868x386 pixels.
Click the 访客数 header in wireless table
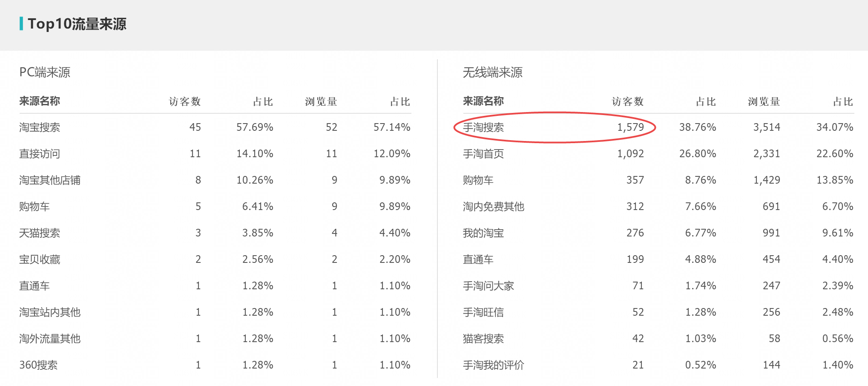(628, 101)
